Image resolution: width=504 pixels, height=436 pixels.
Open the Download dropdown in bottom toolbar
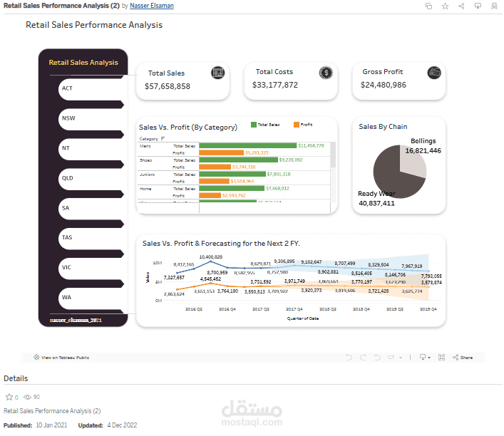click(x=425, y=358)
